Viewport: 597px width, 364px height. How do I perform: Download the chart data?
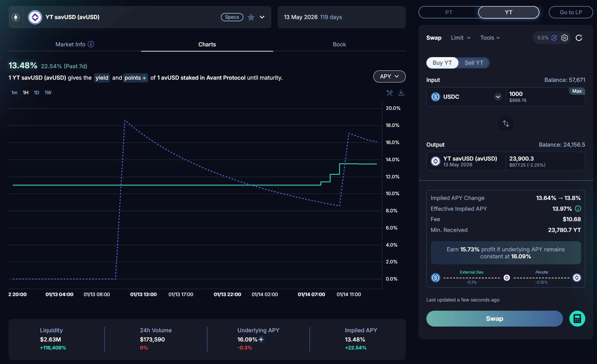pos(401,93)
